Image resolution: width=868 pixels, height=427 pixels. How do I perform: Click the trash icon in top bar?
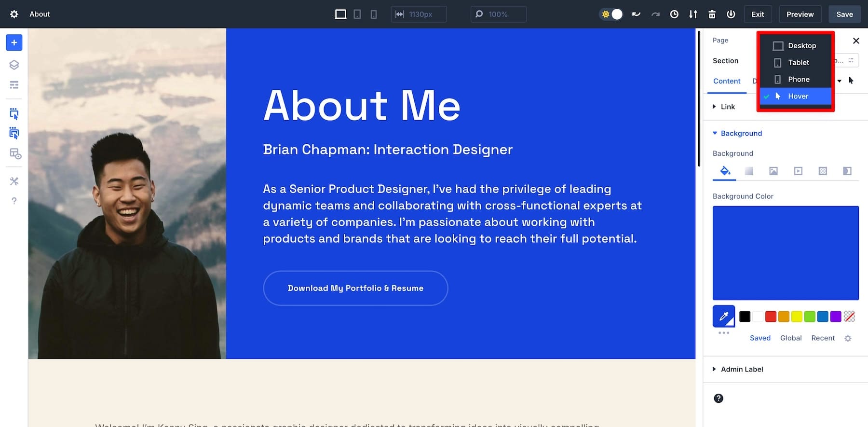point(712,14)
